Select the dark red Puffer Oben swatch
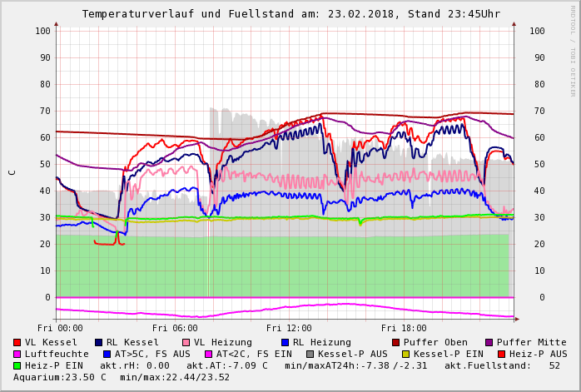 [396, 342]
